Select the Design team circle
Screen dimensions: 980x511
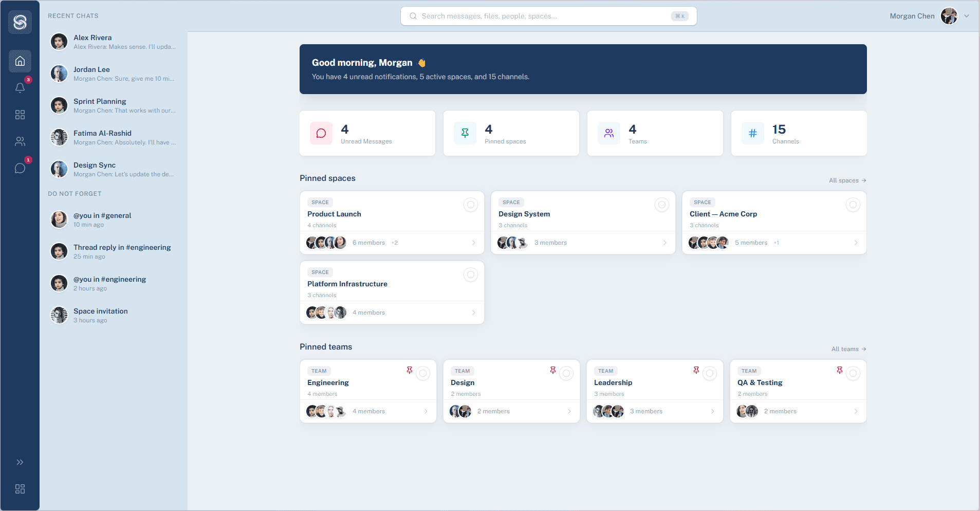click(x=566, y=373)
